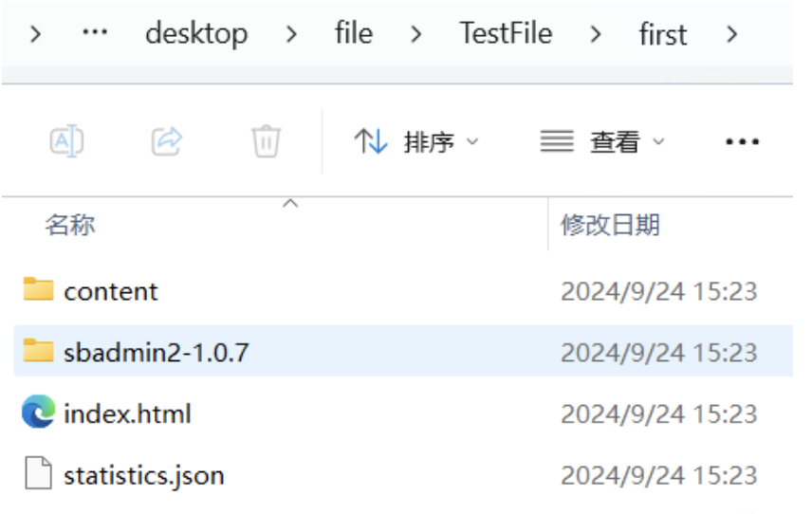Go to the desktop breadcrumb folder
812x514 pixels.
tap(196, 33)
